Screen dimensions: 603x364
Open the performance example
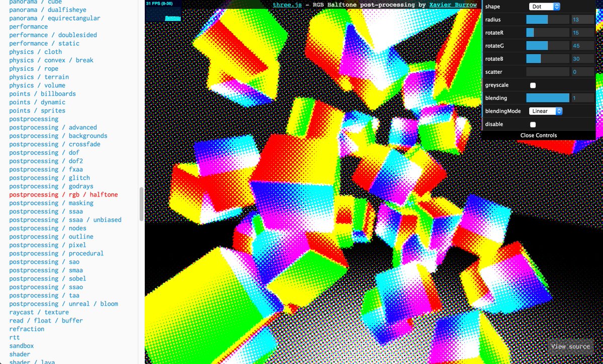pos(29,27)
